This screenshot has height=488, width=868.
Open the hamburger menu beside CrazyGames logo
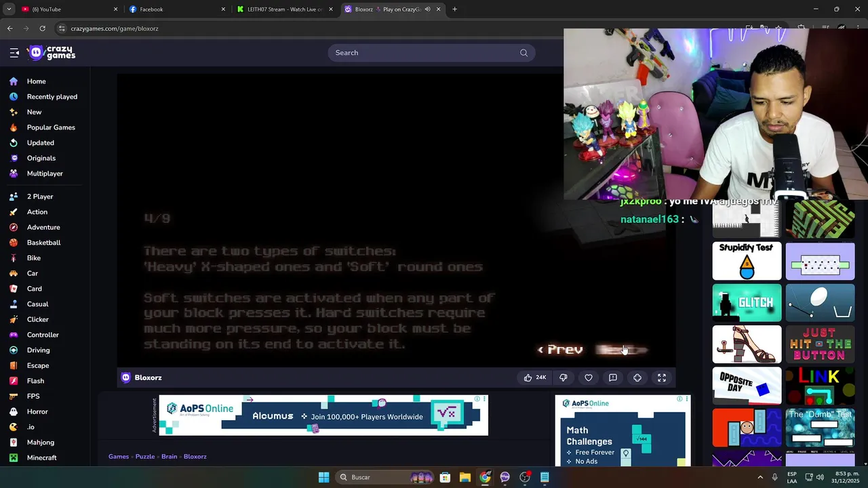point(14,53)
